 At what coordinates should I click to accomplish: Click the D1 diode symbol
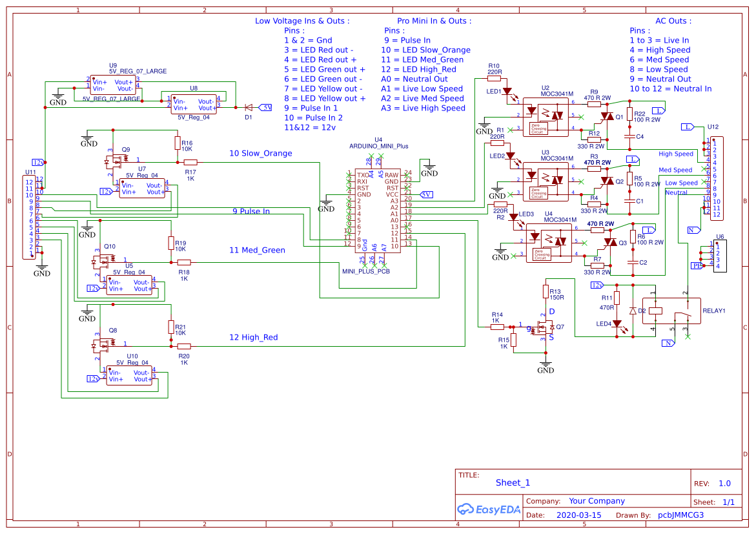coord(249,108)
